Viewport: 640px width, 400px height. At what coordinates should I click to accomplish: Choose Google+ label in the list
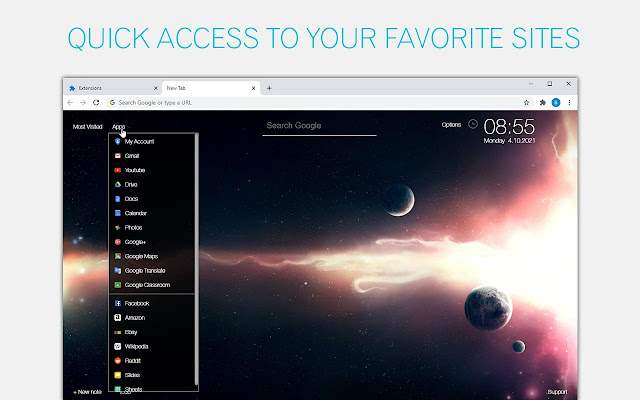(135, 242)
